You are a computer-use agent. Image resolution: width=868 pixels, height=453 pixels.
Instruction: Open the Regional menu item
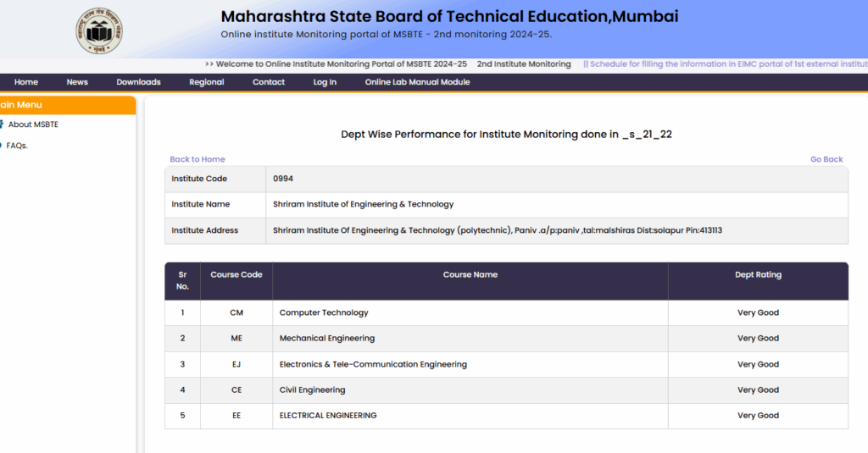coord(207,82)
